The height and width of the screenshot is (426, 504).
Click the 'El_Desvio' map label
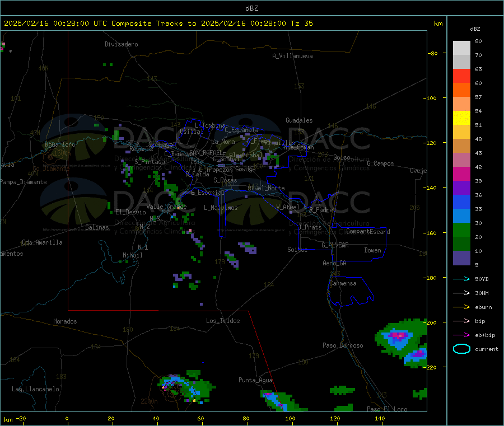pos(131,212)
